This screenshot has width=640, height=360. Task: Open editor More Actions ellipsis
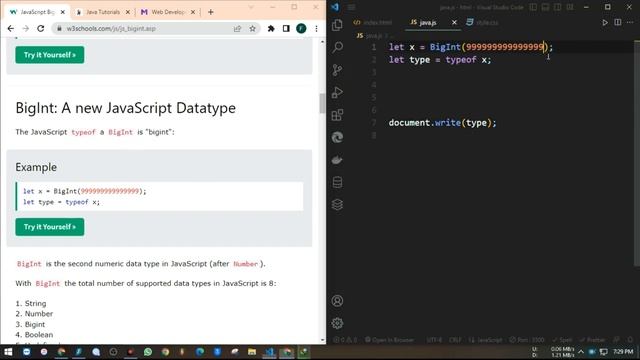[630, 22]
